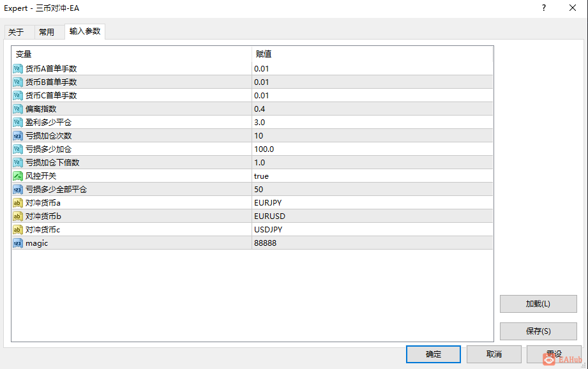Edit the 货币B首单手数 value 0.01
The image size is (588, 369).
point(372,82)
